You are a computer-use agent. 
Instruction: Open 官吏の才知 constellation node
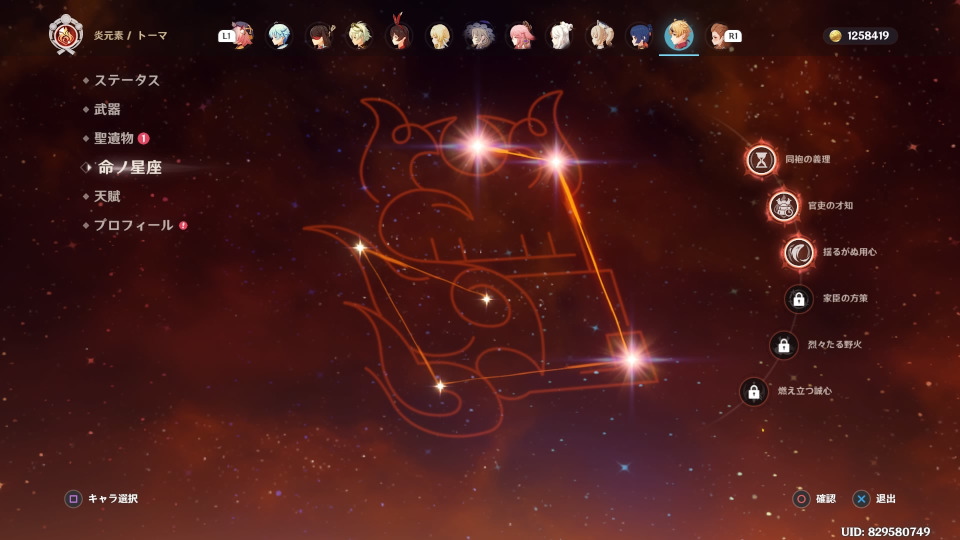click(x=784, y=206)
